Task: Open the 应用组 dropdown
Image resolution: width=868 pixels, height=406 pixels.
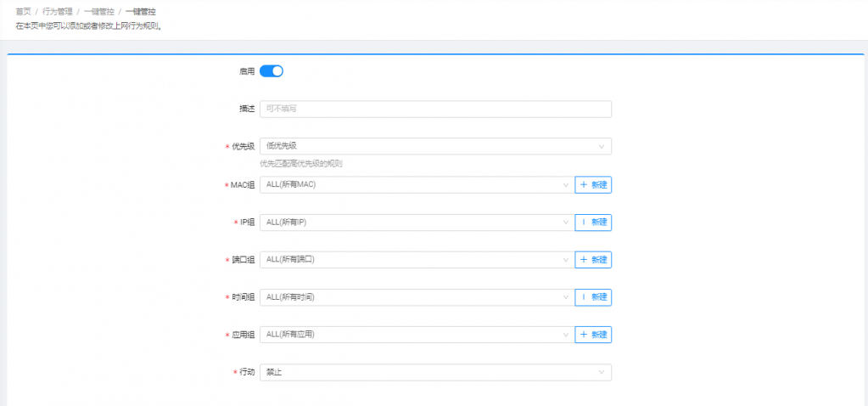Action: 417,335
